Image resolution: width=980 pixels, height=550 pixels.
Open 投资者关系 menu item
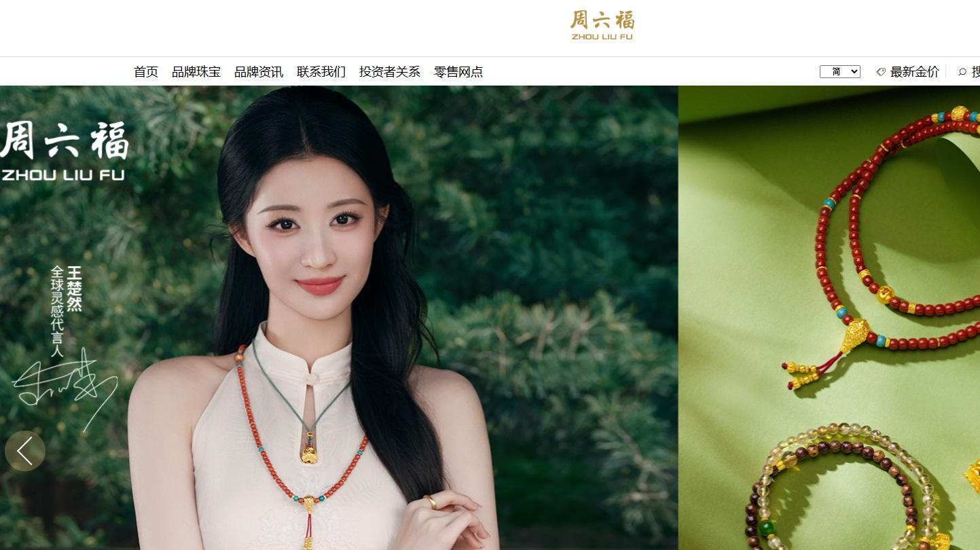[390, 72]
